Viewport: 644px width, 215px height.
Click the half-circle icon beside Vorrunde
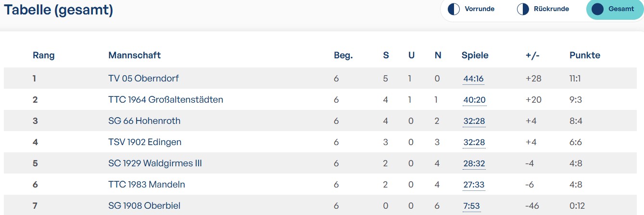pos(454,9)
